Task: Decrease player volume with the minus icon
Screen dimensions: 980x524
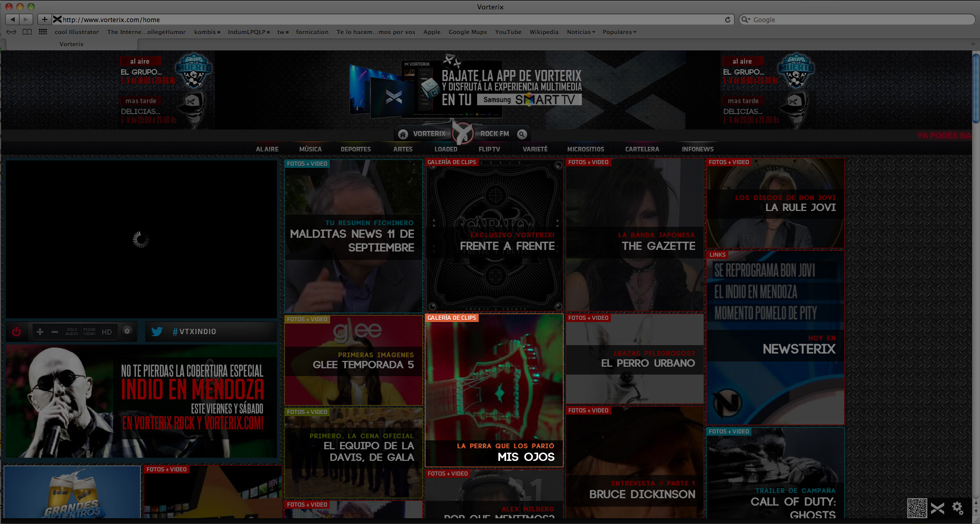Action: click(55, 331)
